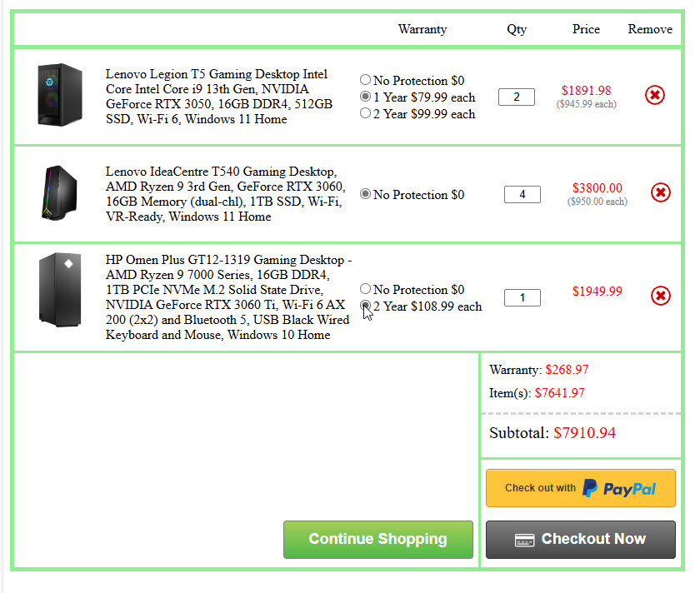Click the Continue Shopping button

click(377, 540)
